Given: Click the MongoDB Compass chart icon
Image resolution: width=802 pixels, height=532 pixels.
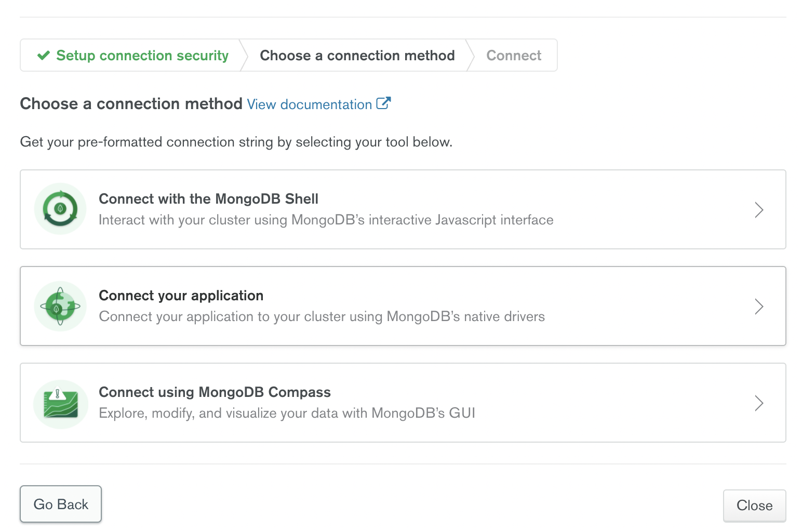Looking at the screenshot, I should tap(60, 404).
